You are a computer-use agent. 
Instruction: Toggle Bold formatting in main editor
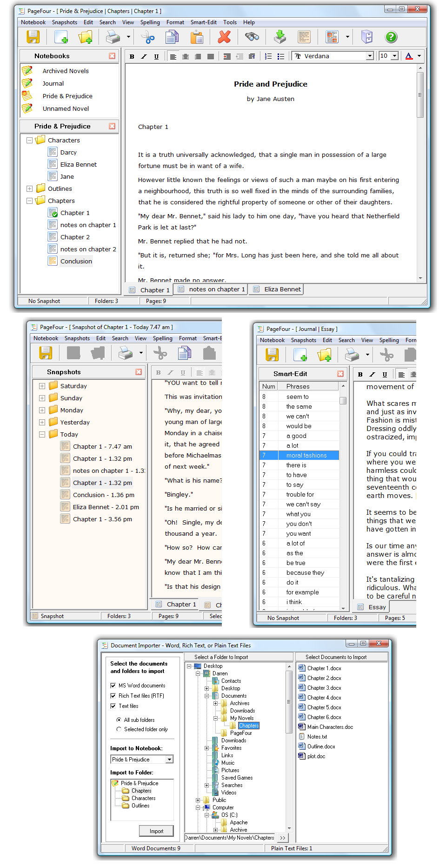pyautogui.click(x=132, y=56)
